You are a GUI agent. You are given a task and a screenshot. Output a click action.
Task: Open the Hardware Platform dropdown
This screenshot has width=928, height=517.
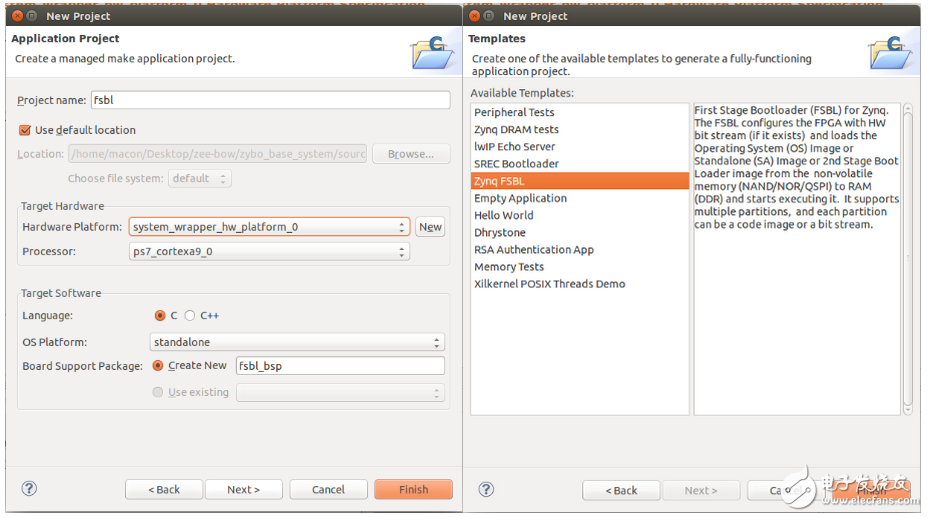coord(269,227)
